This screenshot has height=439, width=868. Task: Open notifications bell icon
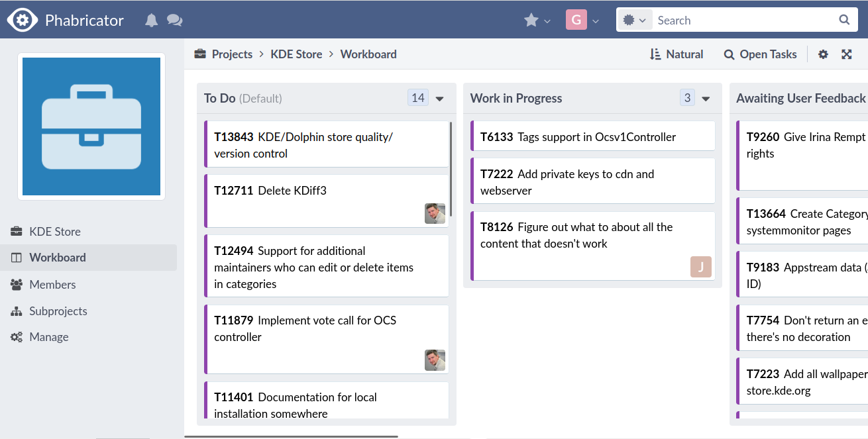(x=152, y=21)
